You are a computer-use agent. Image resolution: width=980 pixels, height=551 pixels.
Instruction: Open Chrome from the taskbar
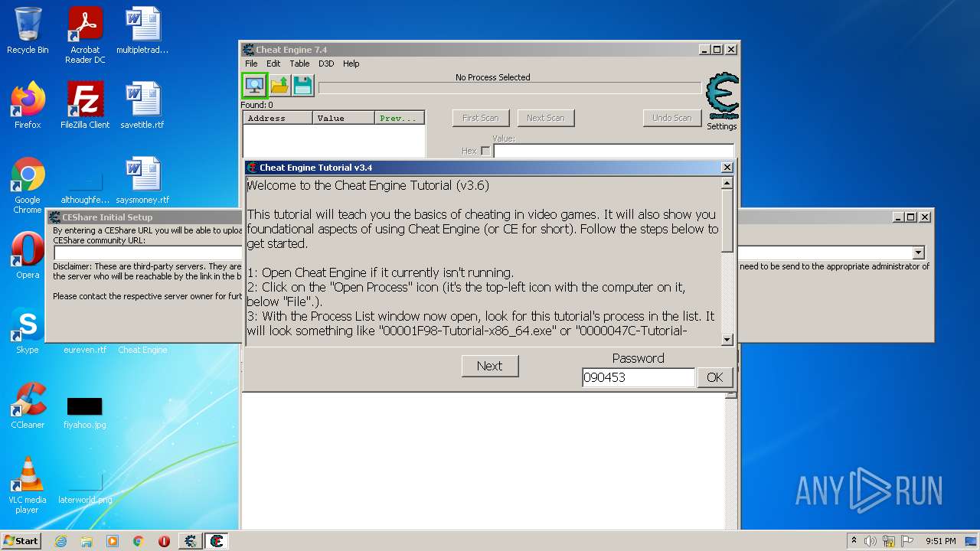139,541
